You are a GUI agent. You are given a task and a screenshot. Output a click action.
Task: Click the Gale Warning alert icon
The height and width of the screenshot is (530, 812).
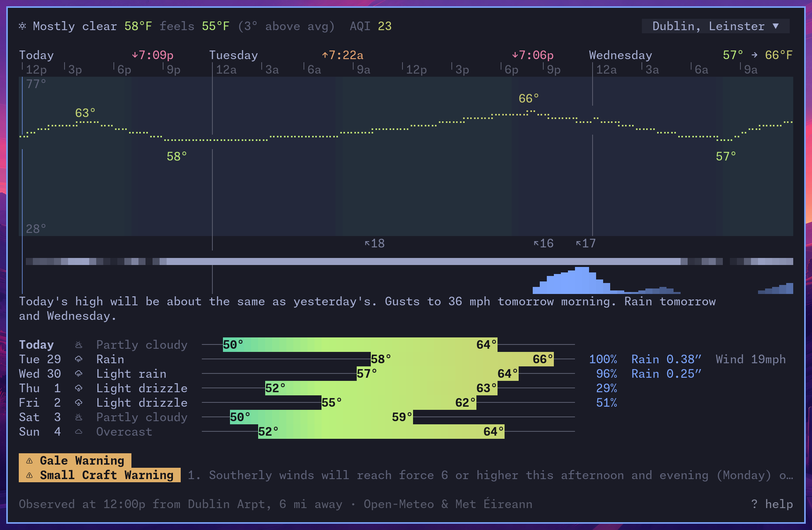tap(29, 461)
